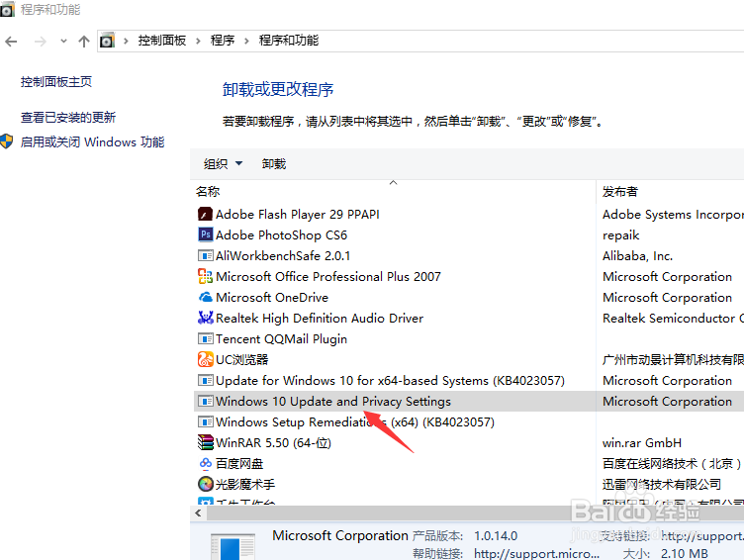Click the 卸载 toolbar button
744x560 pixels.
(x=274, y=163)
